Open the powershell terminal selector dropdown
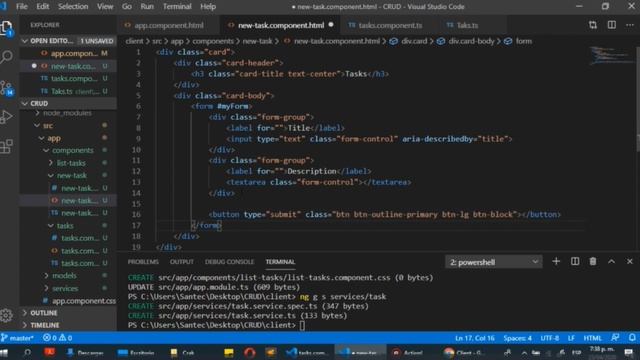The width and height of the screenshot is (640, 360). click(x=493, y=262)
